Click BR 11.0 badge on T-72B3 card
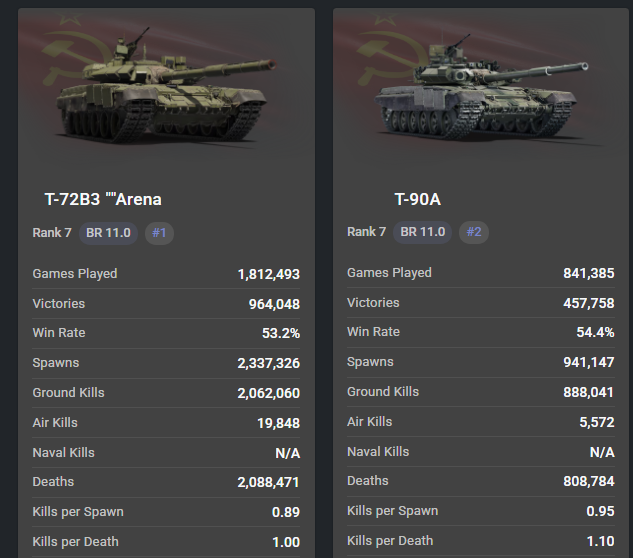This screenshot has width=633, height=558. (107, 233)
